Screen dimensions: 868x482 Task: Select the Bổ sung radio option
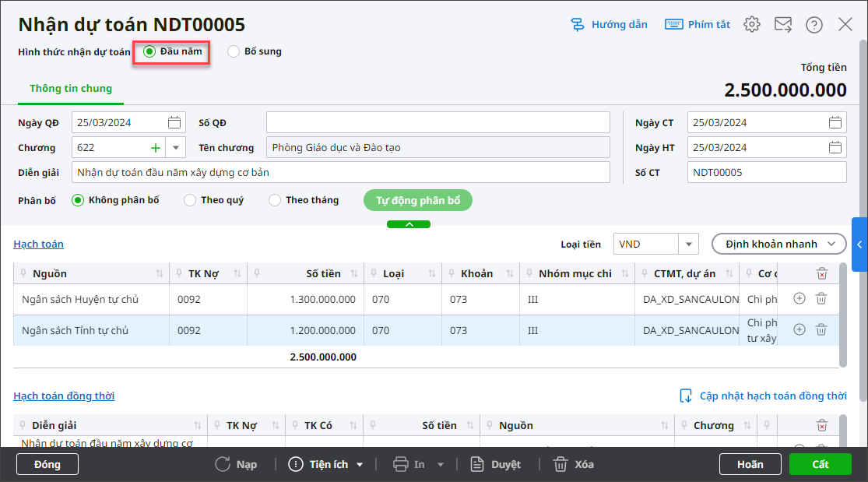[x=234, y=51]
